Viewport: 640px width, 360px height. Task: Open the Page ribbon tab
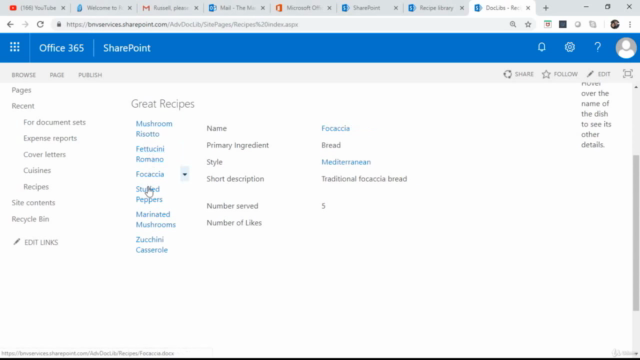57,75
